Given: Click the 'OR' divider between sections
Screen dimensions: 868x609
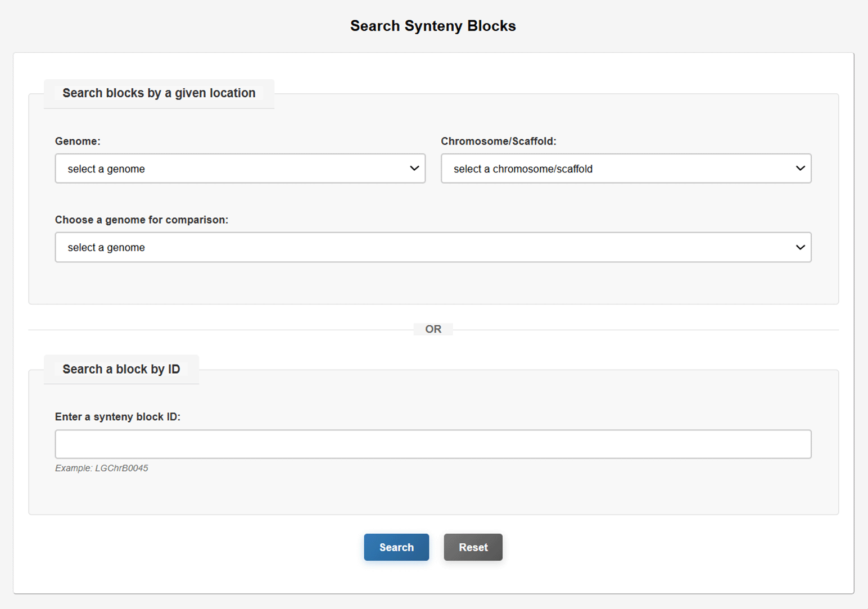Looking at the screenshot, I should pyautogui.click(x=433, y=329).
